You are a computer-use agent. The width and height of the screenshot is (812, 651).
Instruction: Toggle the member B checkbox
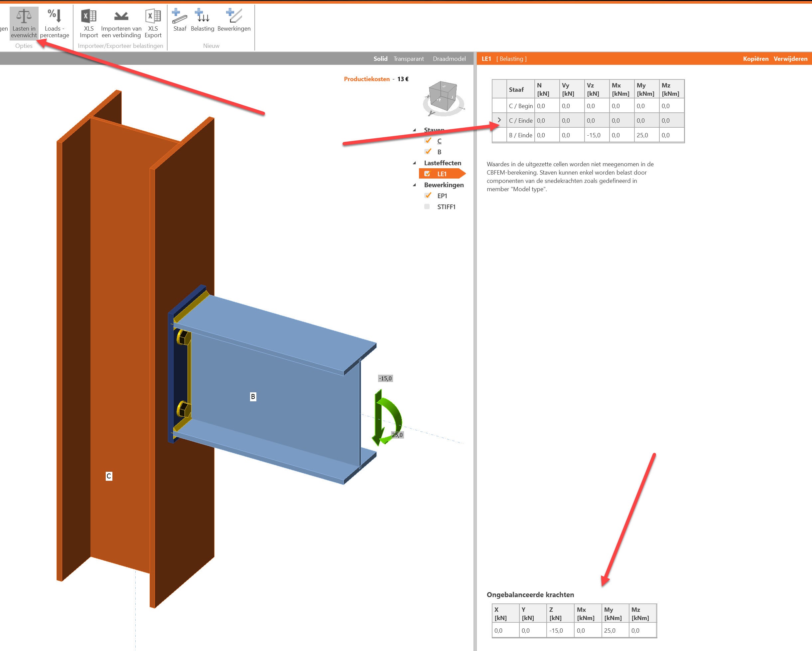click(428, 151)
